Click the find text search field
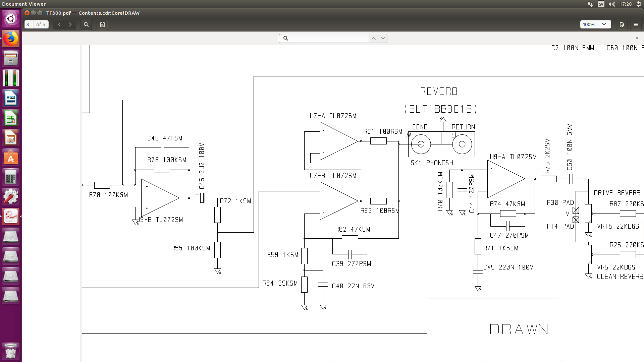 coord(324,38)
